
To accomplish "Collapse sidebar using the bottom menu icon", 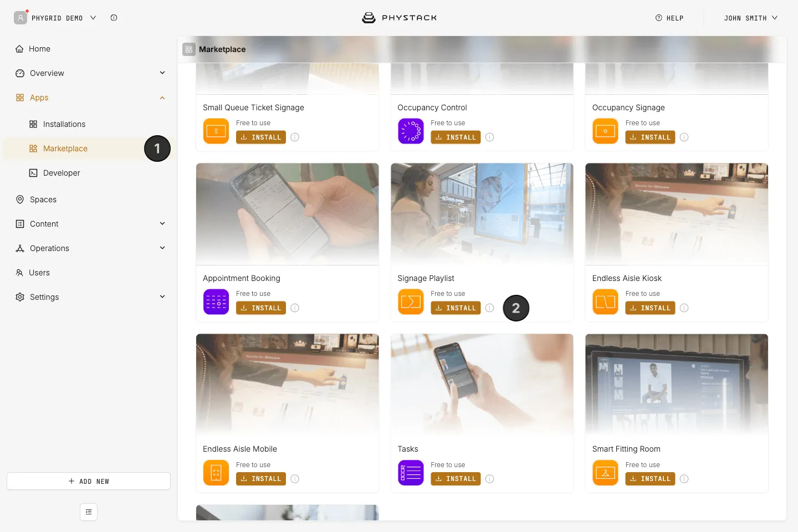I will pos(89,512).
